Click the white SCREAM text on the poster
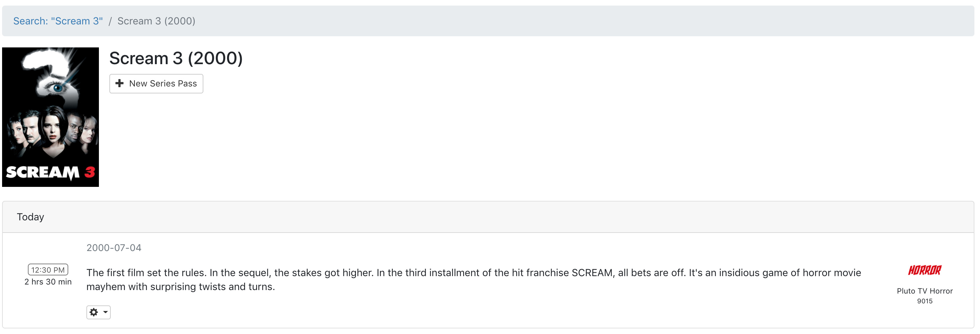 point(42,173)
